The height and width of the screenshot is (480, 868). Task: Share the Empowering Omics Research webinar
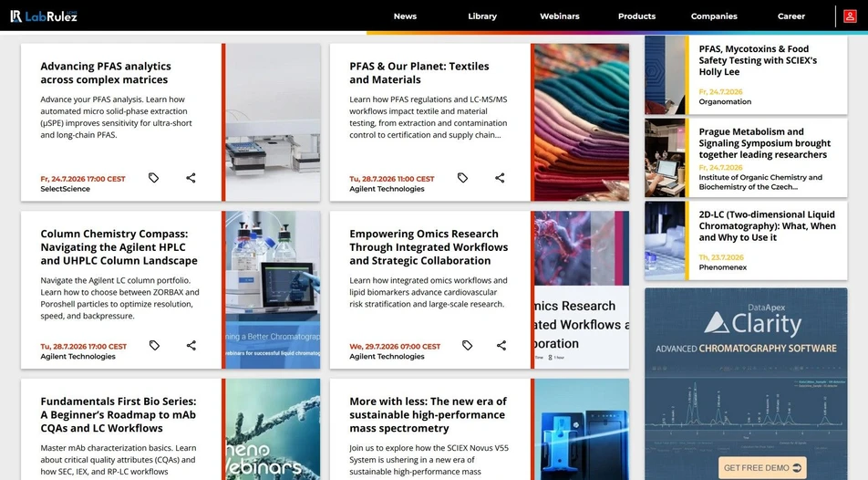click(x=501, y=345)
